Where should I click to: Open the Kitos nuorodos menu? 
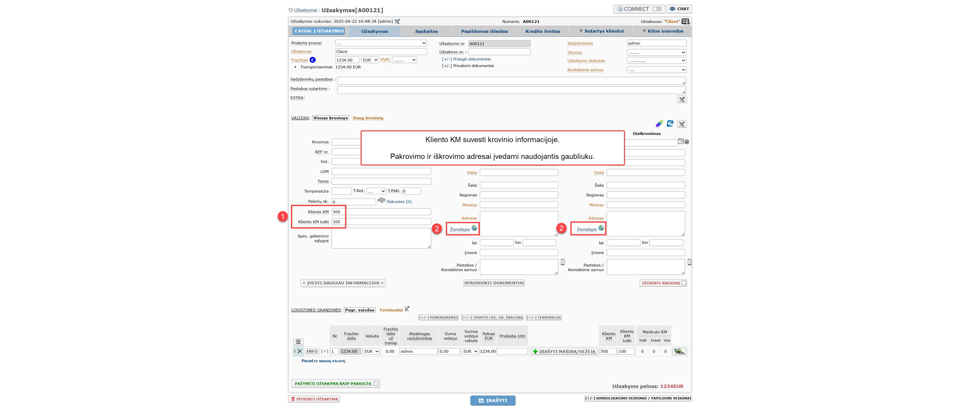[x=663, y=32]
